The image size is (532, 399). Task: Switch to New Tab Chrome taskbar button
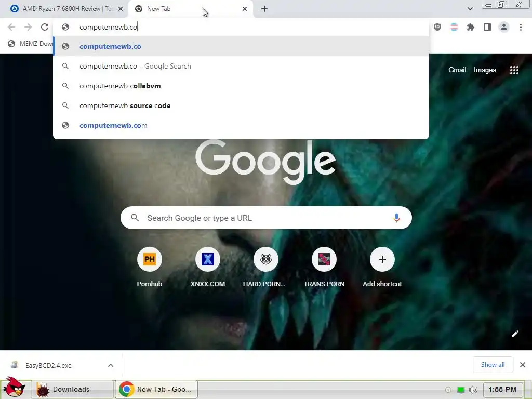pos(156,389)
